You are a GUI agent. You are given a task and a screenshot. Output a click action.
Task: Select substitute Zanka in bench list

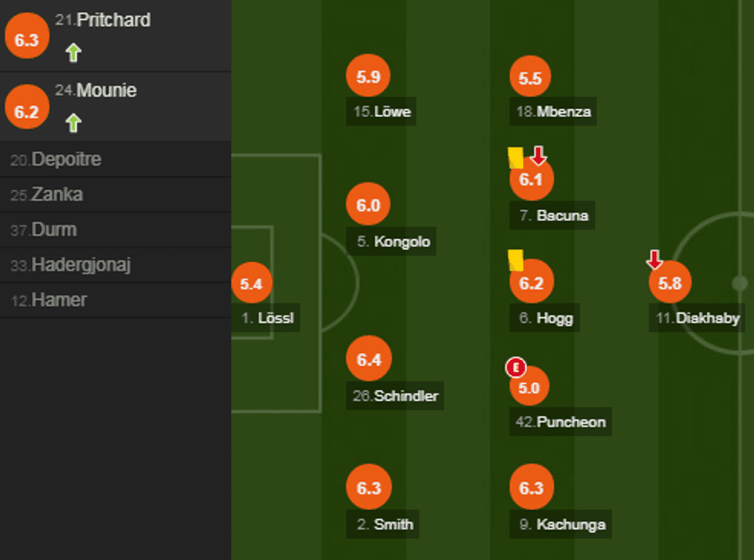[x=57, y=195]
